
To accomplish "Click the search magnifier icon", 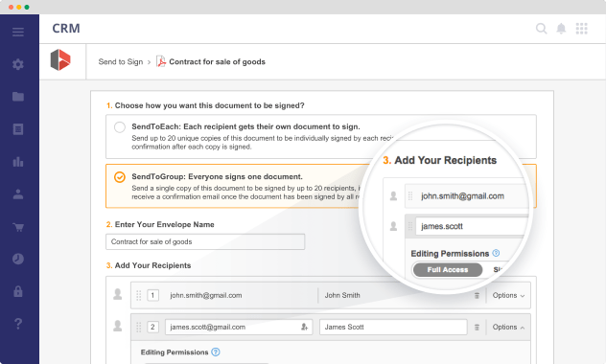I will coord(542,29).
